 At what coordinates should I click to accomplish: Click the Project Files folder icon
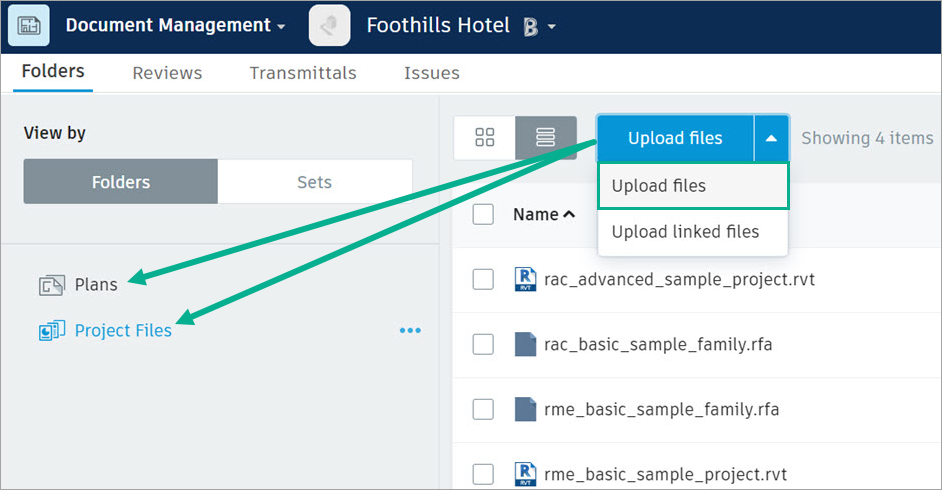tap(51, 330)
